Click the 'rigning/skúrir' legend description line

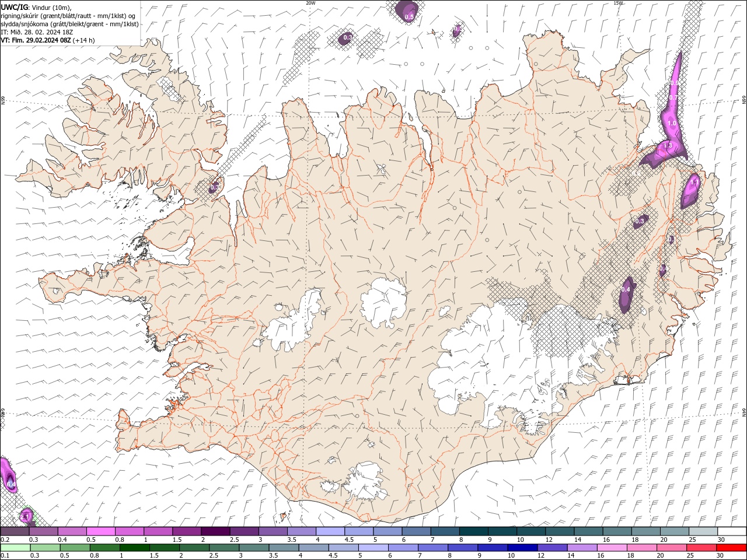pyautogui.click(x=69, y=16)
